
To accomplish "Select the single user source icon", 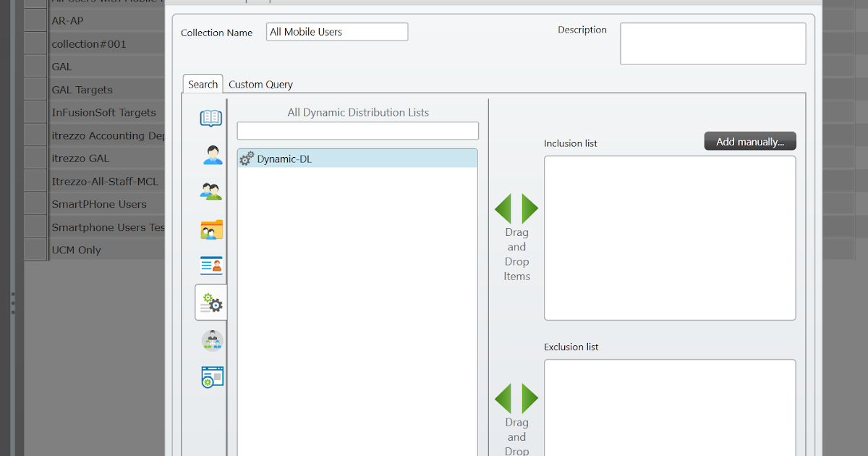I will coord(210,154).
